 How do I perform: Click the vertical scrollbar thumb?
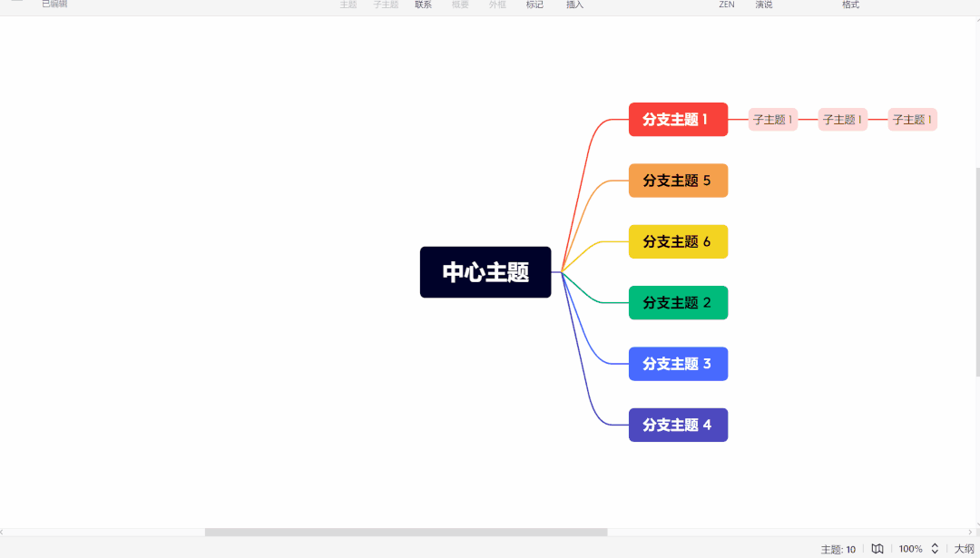pyautogui.click(x=976, y=272)
